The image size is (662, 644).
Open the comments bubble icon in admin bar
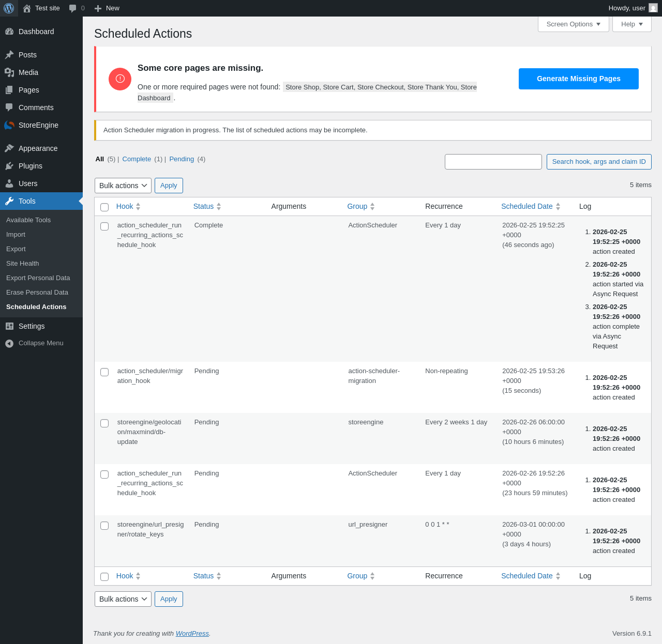(73, 8)
